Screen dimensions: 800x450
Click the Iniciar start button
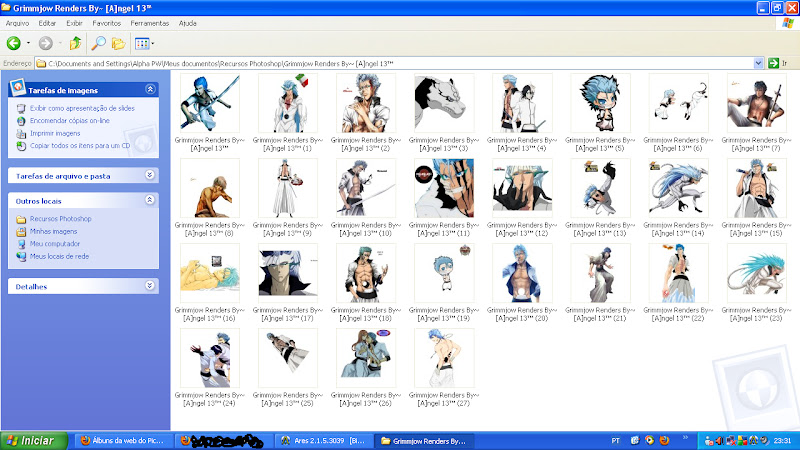(x=34, y=441)
